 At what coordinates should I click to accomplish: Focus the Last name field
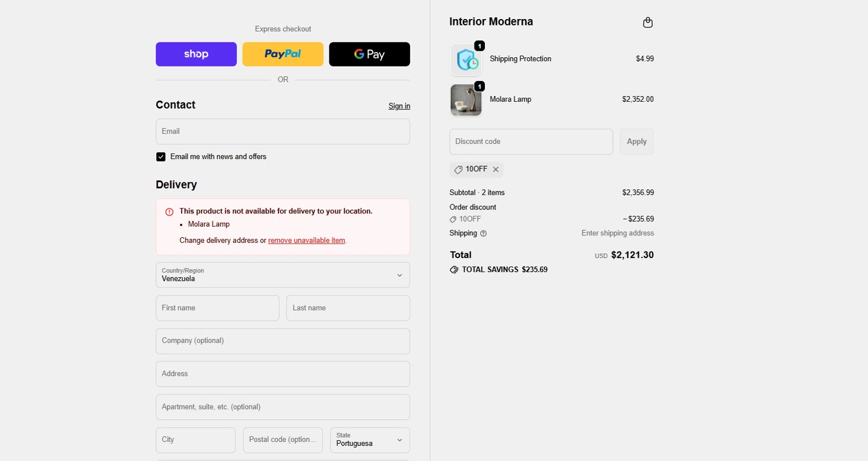pos(348,308)
